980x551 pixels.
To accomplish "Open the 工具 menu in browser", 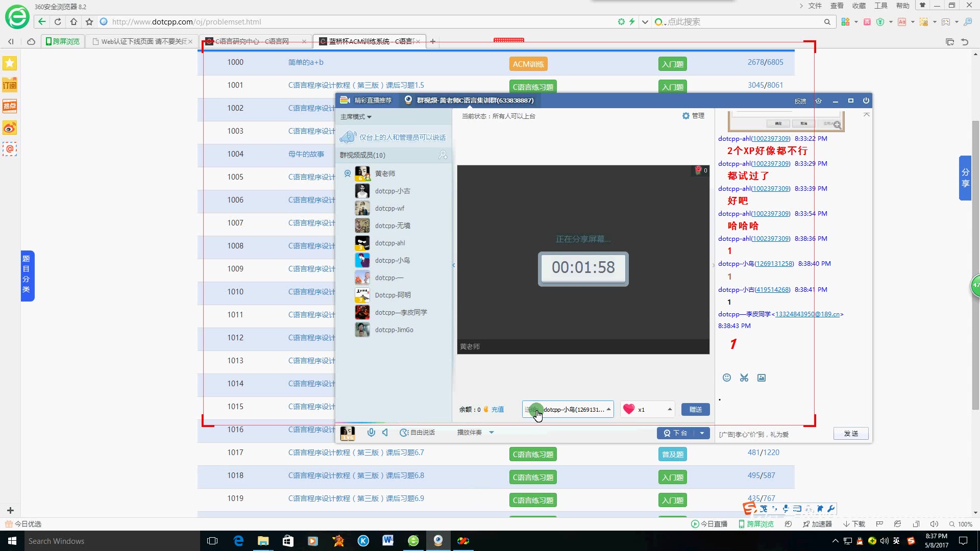I will coord(881,6).
